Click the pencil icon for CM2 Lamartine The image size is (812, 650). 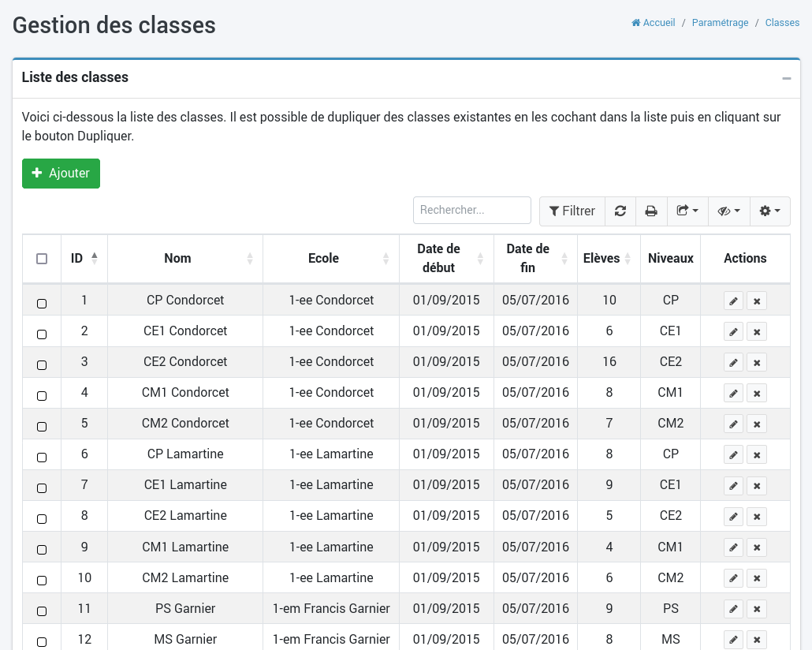[733, 578]
